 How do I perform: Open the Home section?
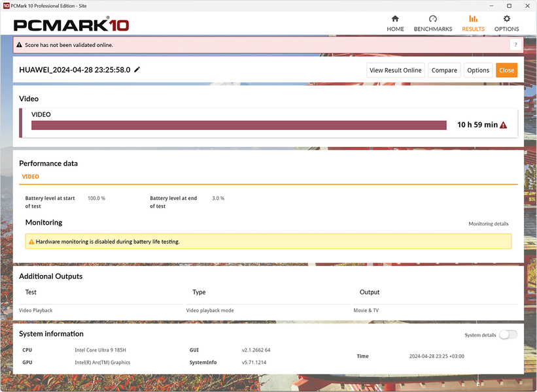pyautogui.click(x=395, y=24)
